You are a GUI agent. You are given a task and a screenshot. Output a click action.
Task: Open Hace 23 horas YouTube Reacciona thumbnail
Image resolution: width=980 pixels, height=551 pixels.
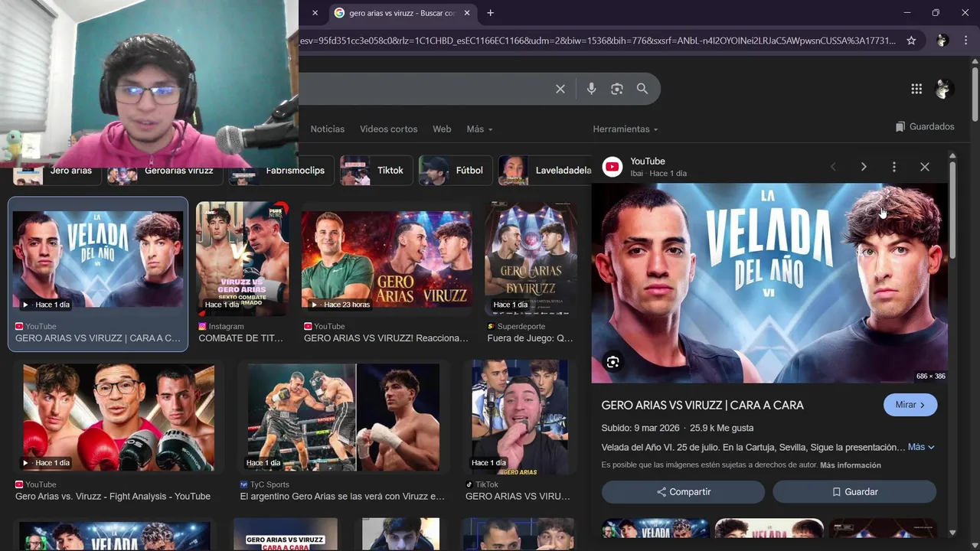pyautogui.click(x=387, y=259)
